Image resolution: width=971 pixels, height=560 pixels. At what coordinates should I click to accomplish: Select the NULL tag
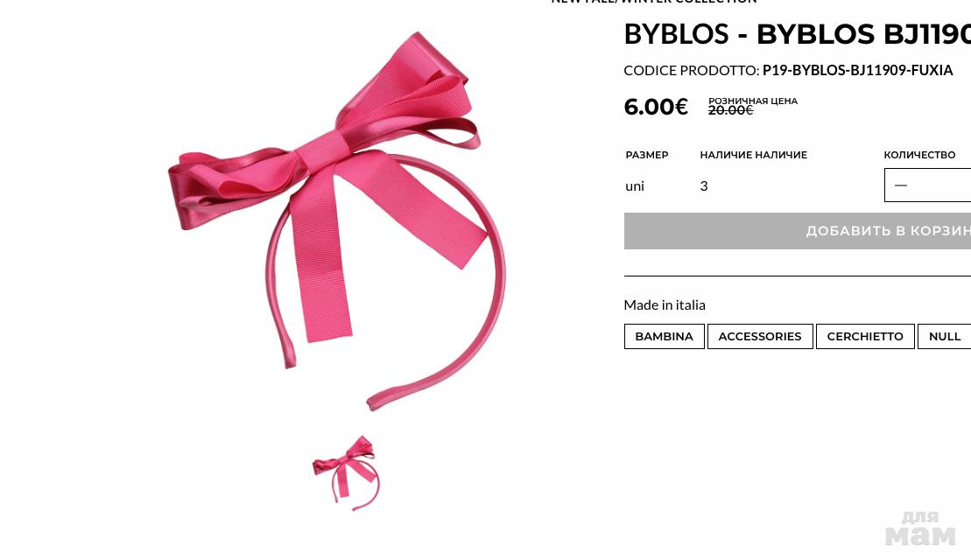pos(945,337)
